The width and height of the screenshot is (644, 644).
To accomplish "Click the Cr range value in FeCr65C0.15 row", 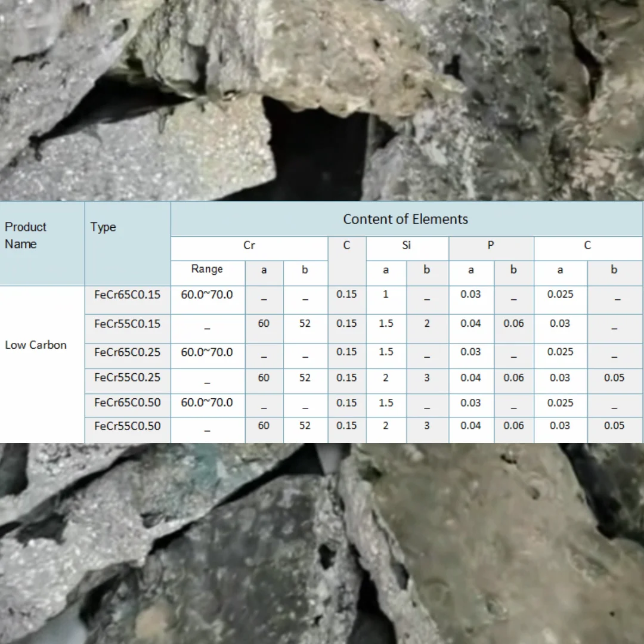I will (x=207, y=295).
